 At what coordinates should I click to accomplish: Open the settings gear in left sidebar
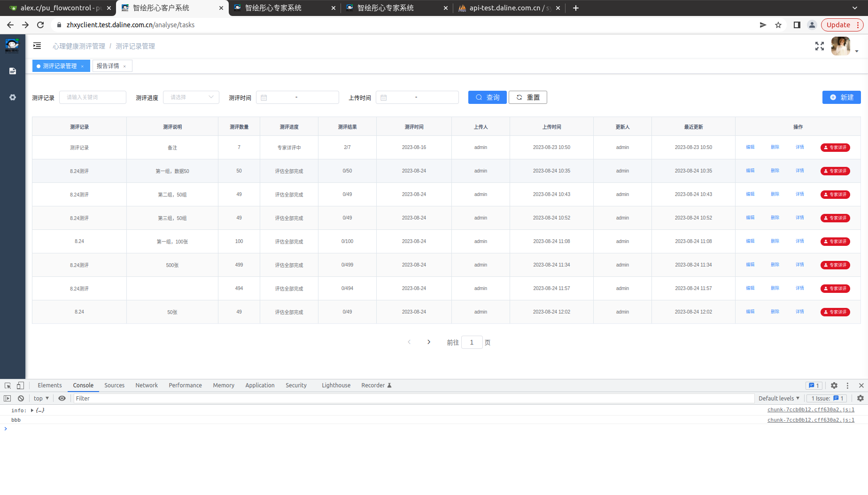pos(13,97)
